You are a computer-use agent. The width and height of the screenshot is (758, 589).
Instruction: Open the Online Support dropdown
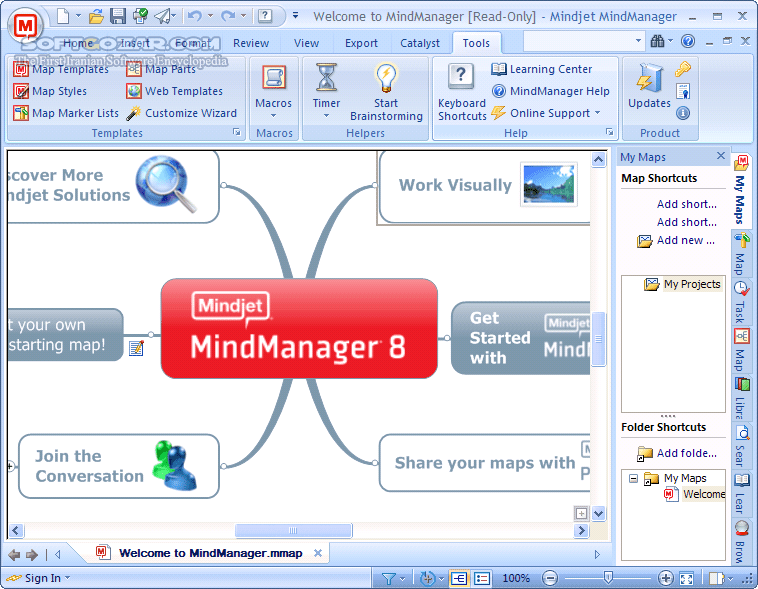click(547, 113)
